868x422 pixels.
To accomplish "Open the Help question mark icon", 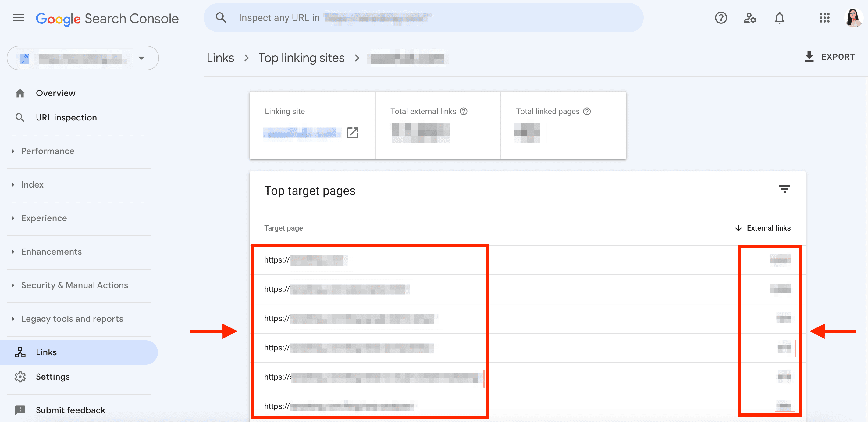I will click(x=721, y=18).
